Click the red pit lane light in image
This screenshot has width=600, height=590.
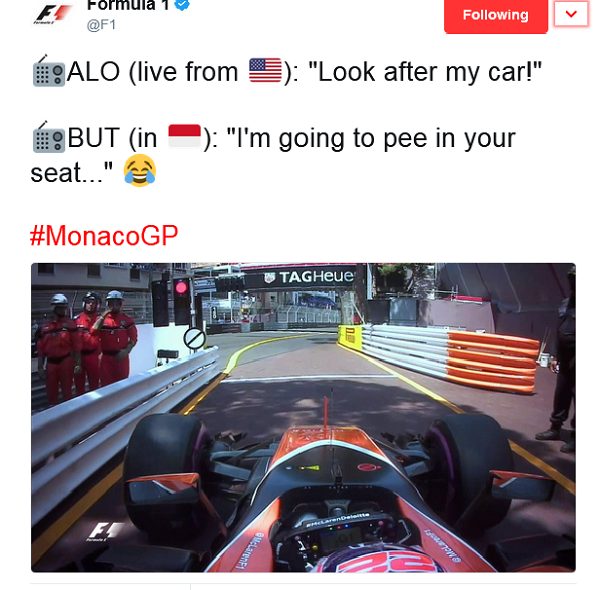[182, 287]
